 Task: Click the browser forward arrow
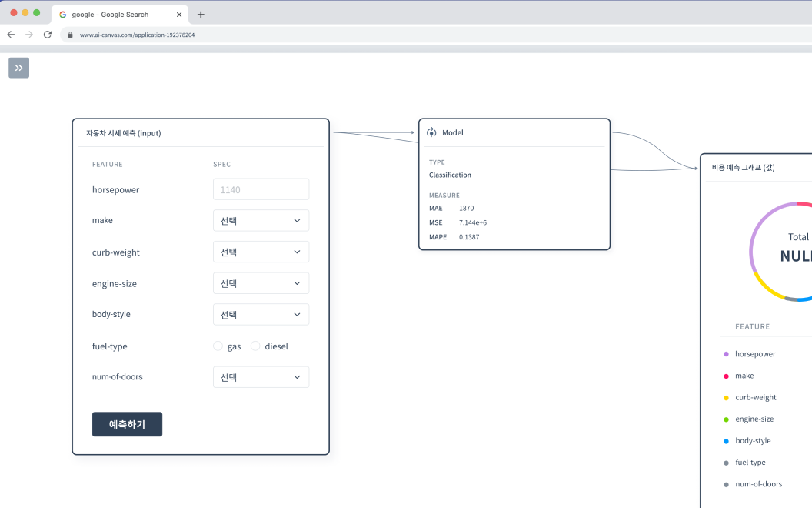(29, 35)
